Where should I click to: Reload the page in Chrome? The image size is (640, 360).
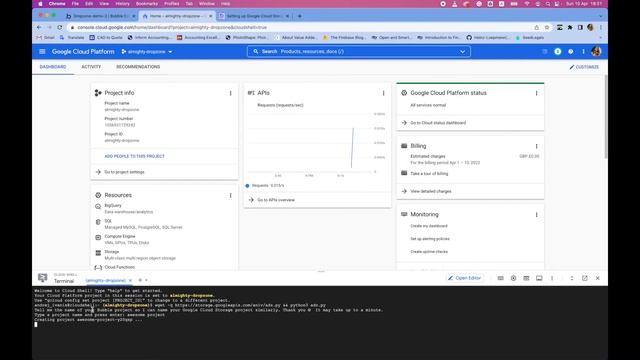[x=60, y=27]
